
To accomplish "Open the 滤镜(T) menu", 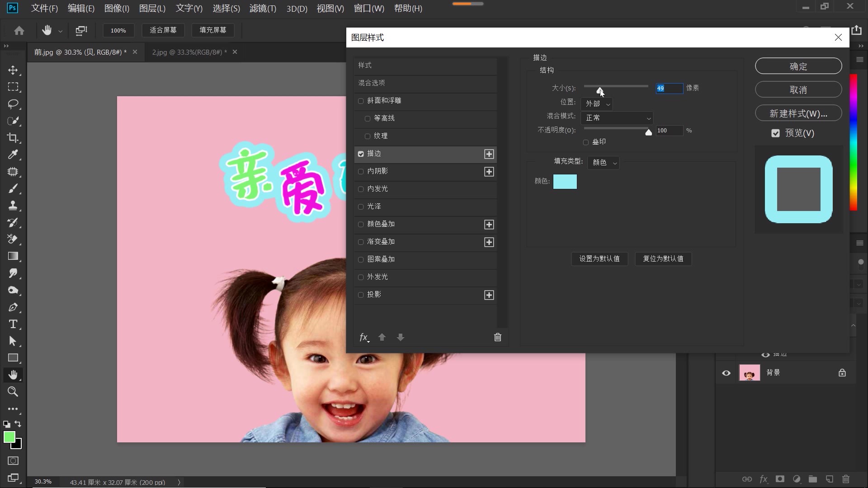I will click(x=262, y=8).
